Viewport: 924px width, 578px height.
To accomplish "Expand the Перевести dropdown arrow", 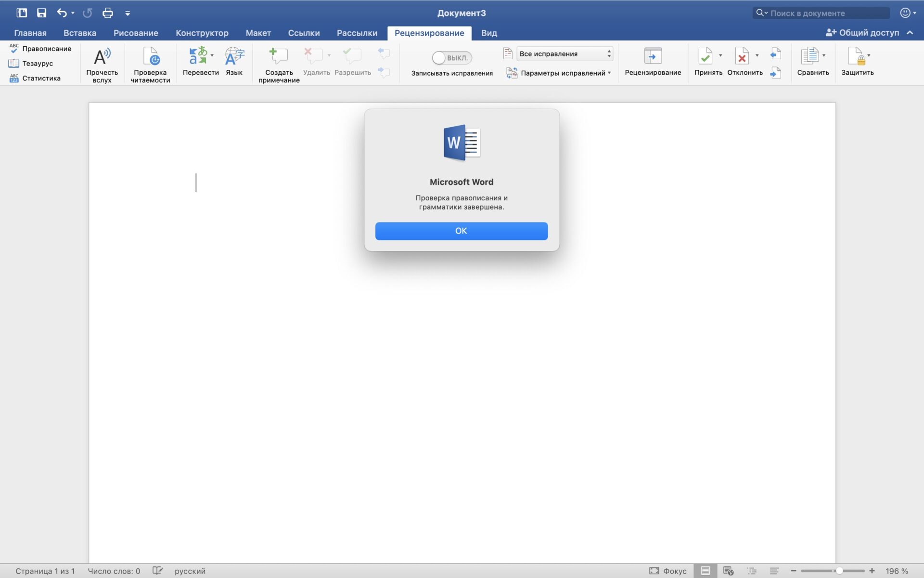I will 212,55.
